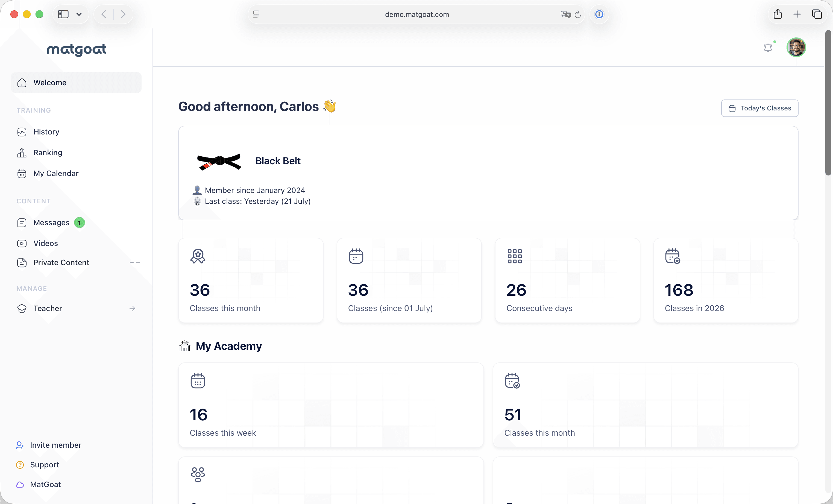Image resolution: width=833 pixels, height=504 pixels.
Task: Click the '168' Classes in 2026 value
Action: click(x=679, y=290)
